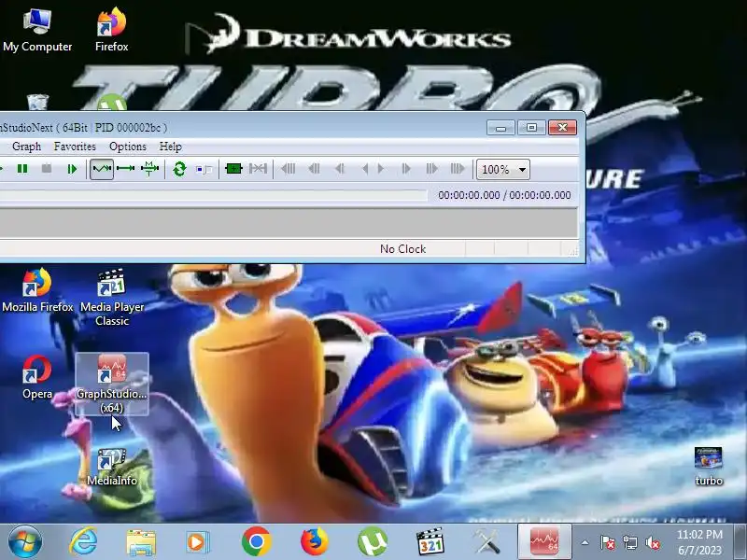Click the plain left-pointing triangle icon
The width and height of the screenshot is (747, 560).
click(365, 169)
